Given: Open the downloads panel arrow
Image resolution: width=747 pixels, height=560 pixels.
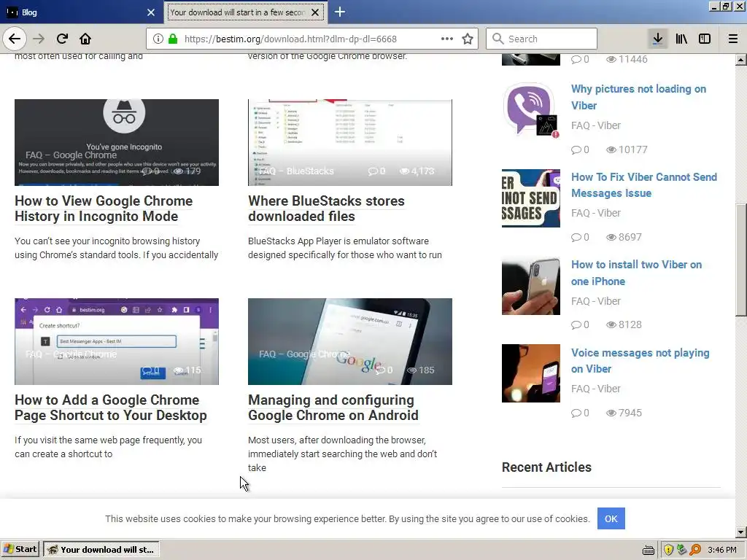Looking at the screenshot, I should [x=658, y=39].
